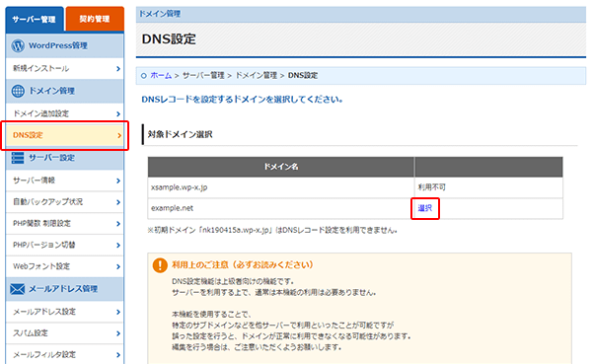The image size is (592, 364).
Task: Click the 対象ドメイン選択 heading
Action: (181, 134)
